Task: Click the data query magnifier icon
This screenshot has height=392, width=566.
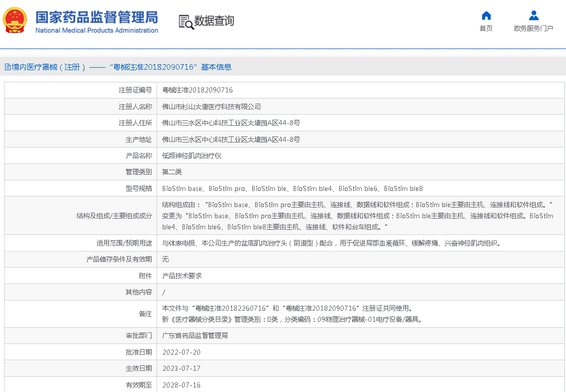Action: (186, 22)
